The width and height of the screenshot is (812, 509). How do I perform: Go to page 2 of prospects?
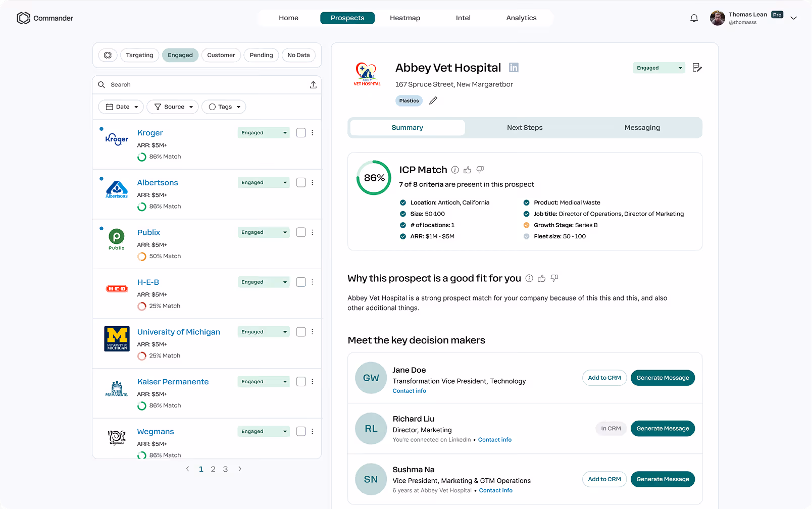(213, 469)
